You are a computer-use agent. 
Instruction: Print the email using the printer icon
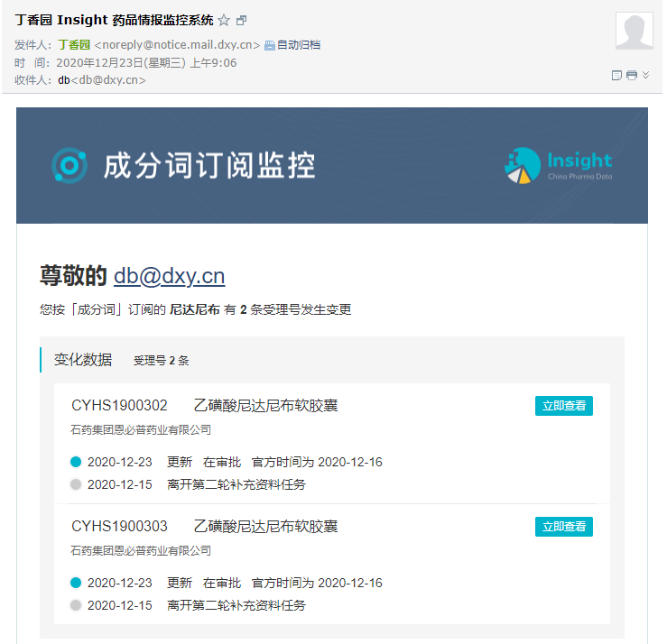632,75
